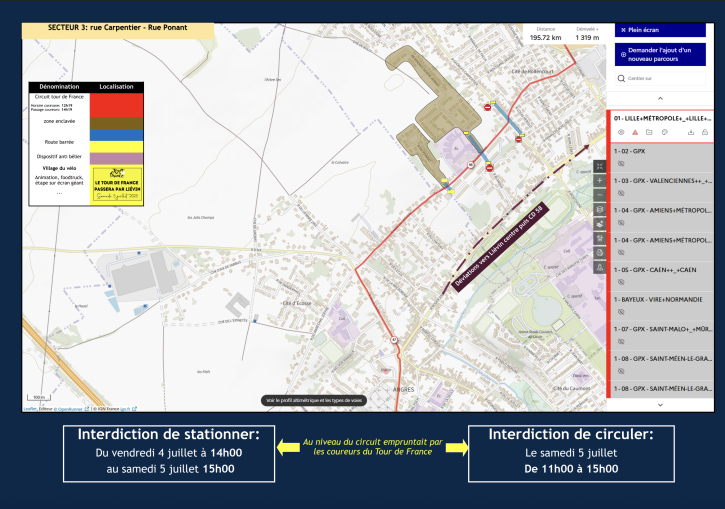The width and height of the screenshot is (725, 509).
Task: Click the lock icon on LILLE+MÉTROPOLE route
Action: click(705, 132)
